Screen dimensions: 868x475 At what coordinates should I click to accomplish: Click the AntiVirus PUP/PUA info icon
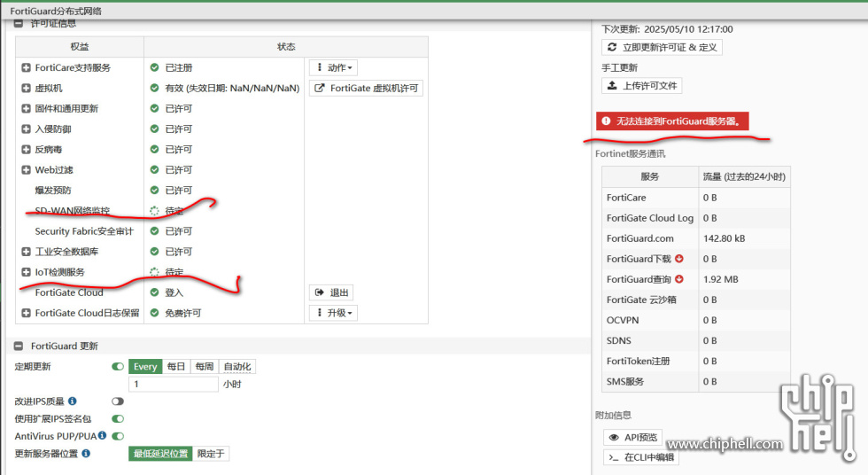[103, 436]
